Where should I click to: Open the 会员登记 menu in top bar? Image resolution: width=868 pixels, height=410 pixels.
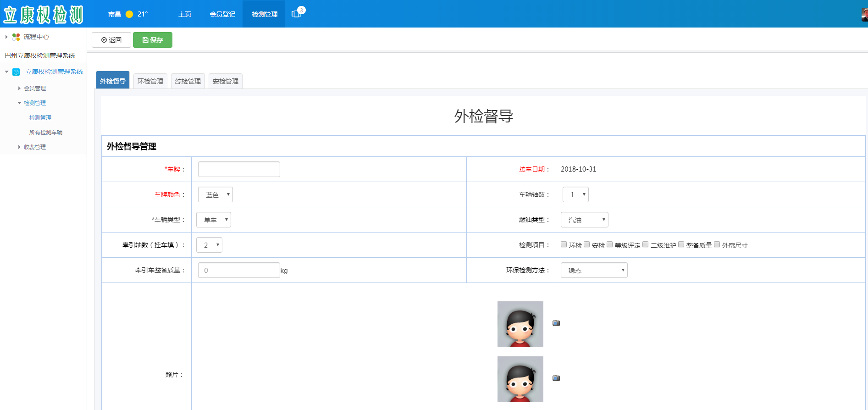coord(222,14)
